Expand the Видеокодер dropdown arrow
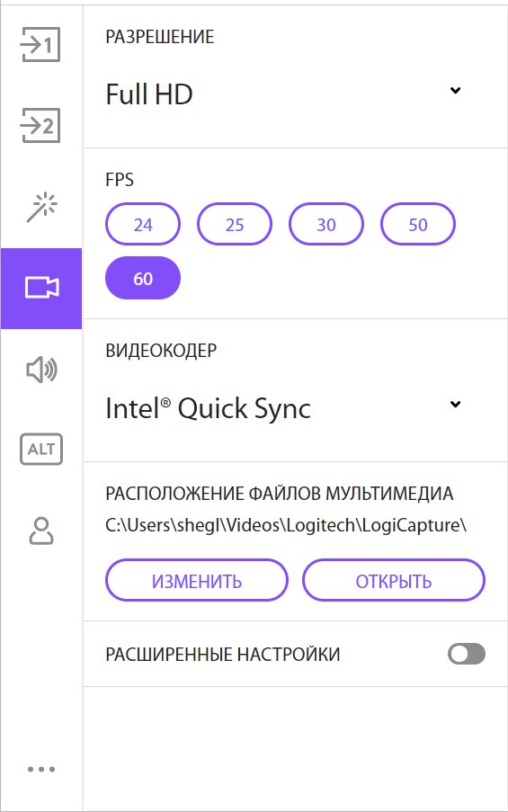Image resolution: width=508 pixels, height=812 pixels. click(455, 404)
